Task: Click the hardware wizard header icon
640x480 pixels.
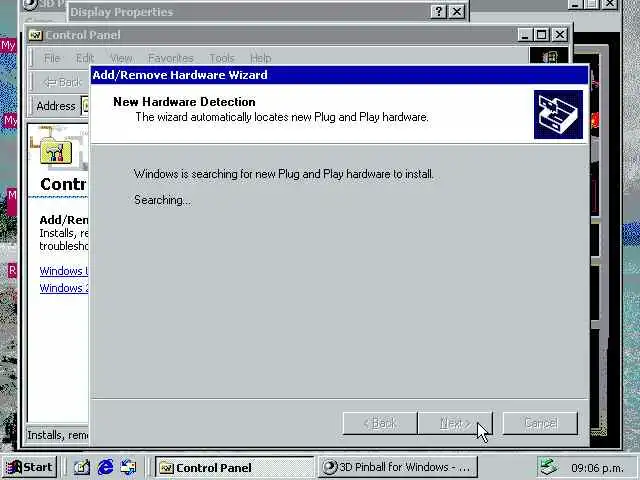Action: pos(558,115)
